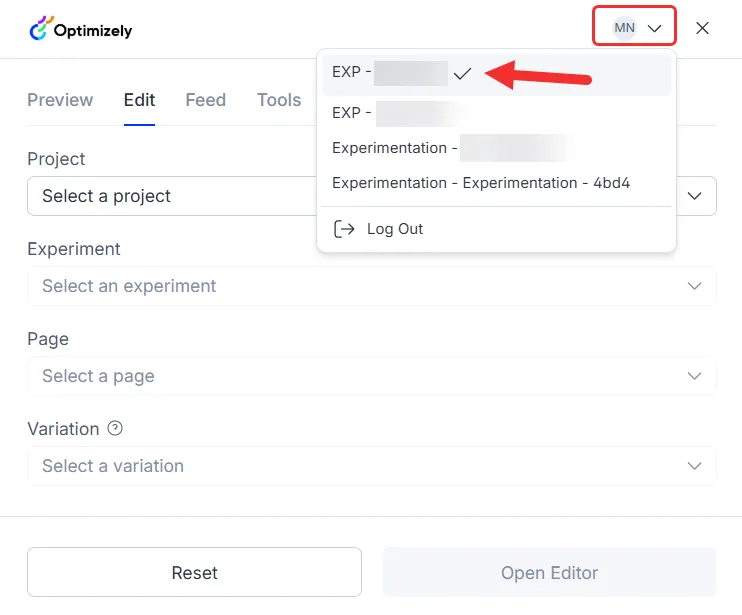Viewport: 742px width, 615px height.
Task: Open the Select a page dropdown
Action: pyautogui.click(x=372, y=376)
